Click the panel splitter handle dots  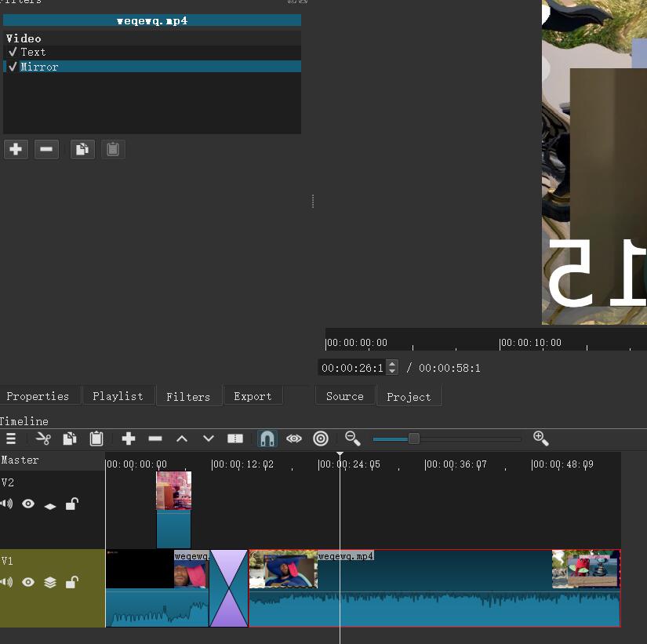pyautogui.click(x=313, y=202)
